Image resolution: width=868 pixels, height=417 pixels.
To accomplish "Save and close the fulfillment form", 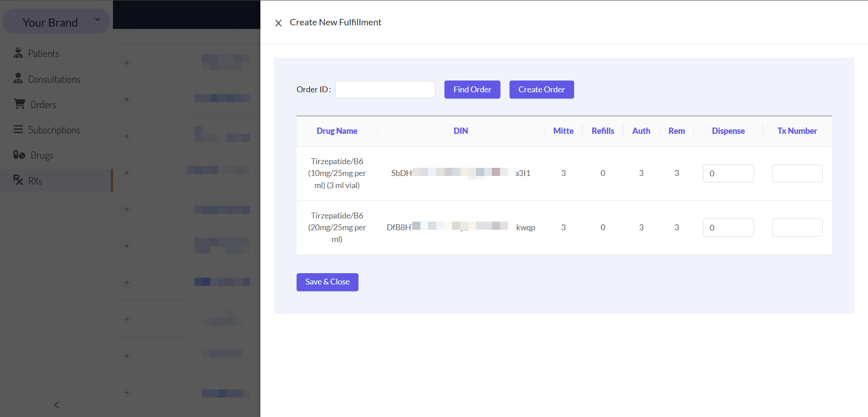I will [327, 282].
